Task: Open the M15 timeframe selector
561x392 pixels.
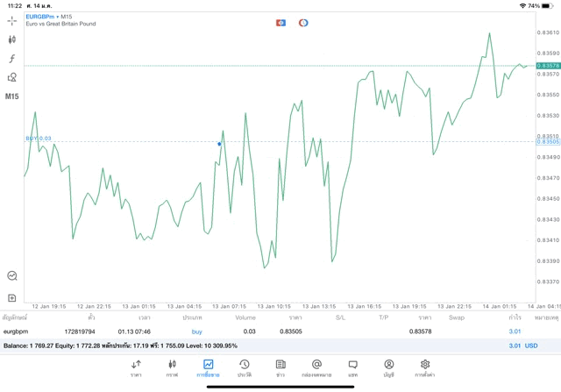Action: point(12,96)
